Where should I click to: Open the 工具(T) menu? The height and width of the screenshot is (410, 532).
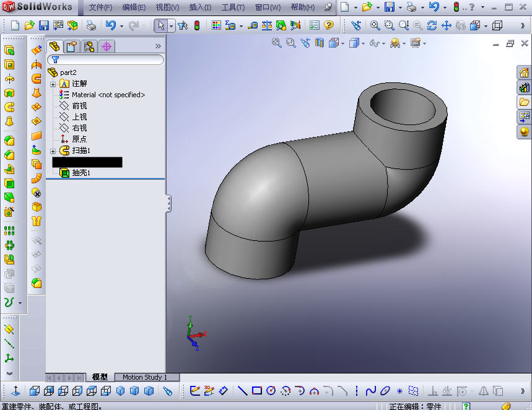pyautogui.click(x=233, y=7)
